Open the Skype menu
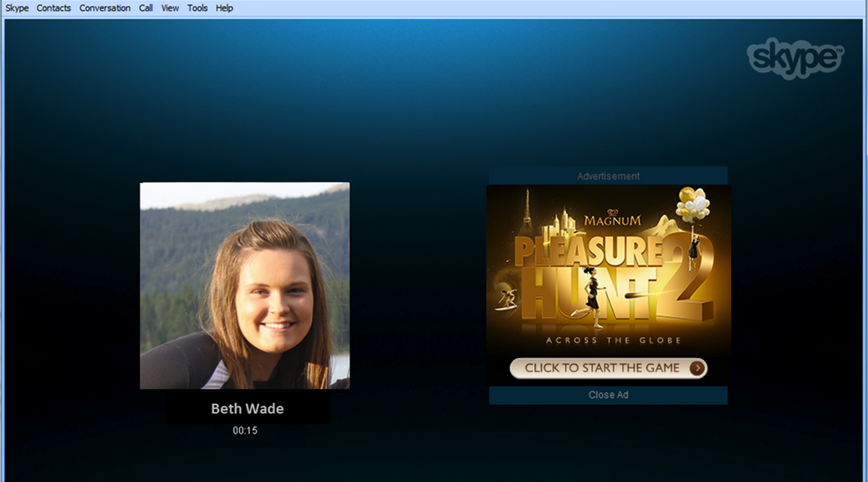Screen dimensions: 868x482 (x=18, y=8)
